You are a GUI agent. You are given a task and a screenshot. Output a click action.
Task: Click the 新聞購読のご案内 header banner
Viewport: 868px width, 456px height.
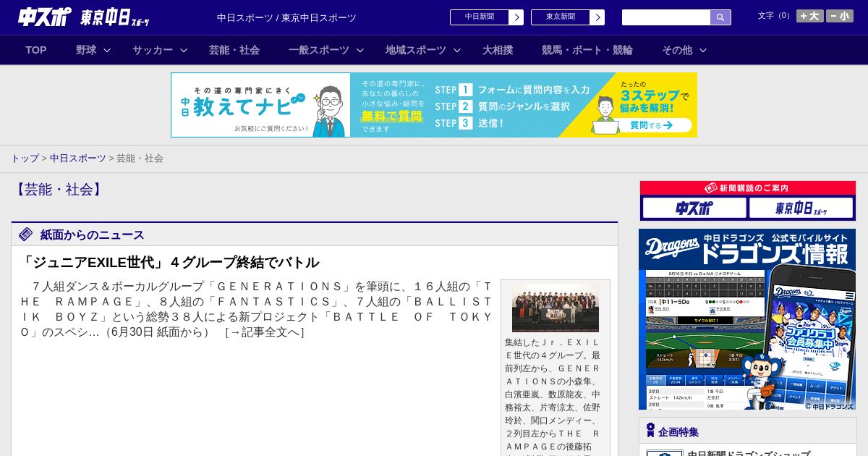coord(748,187)
